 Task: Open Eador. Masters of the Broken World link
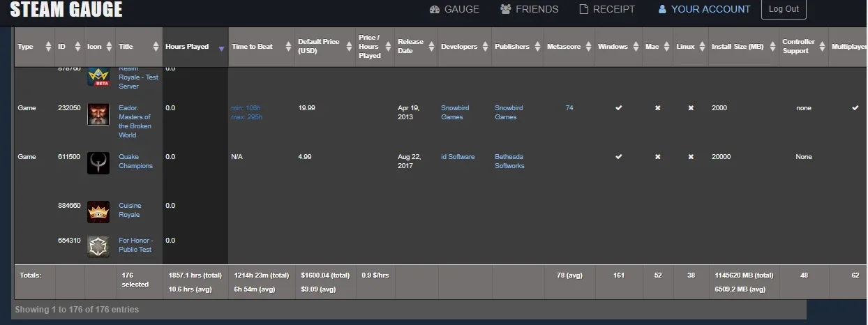[x=135, y=121]
